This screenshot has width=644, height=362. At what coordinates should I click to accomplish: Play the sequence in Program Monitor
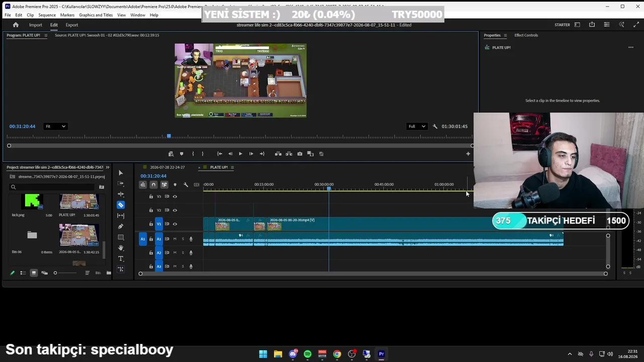[x=240, y=154]
